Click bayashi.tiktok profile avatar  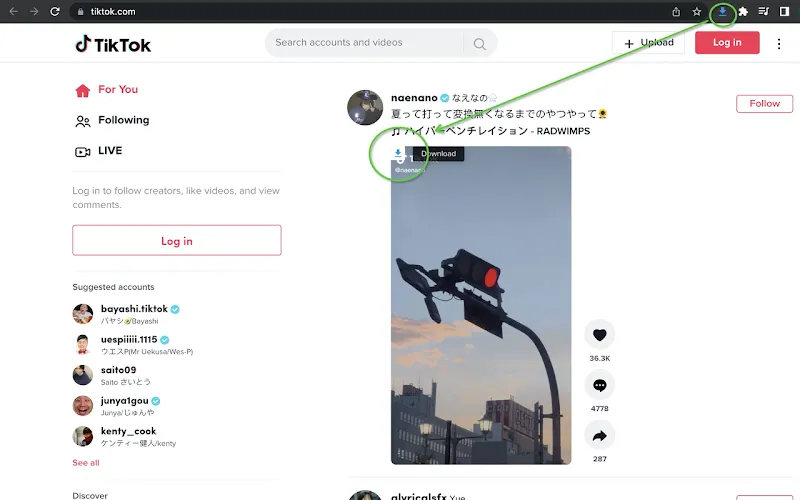coord(83,314)
